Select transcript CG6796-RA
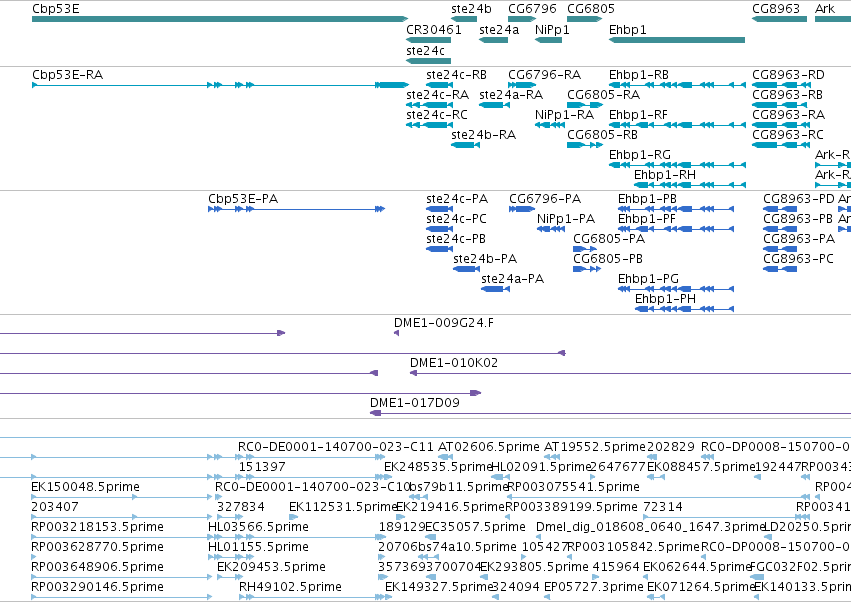The image size is (851, 602). click(x=544, y=74)
